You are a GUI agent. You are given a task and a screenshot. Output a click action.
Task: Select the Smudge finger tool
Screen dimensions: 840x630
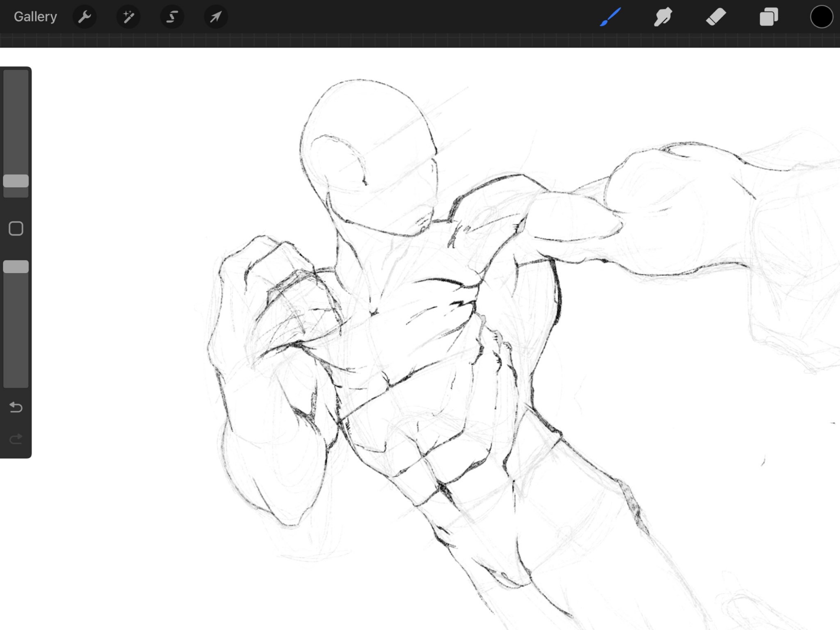663,17
